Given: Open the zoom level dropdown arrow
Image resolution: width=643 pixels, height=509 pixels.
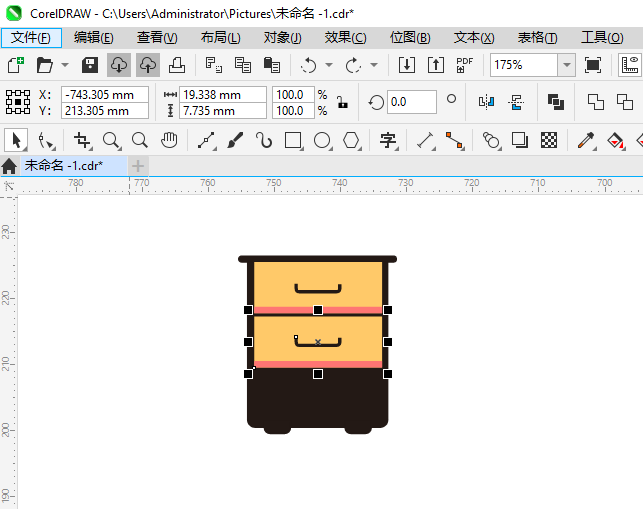Looking at the screenshot, I should [567, 65].
